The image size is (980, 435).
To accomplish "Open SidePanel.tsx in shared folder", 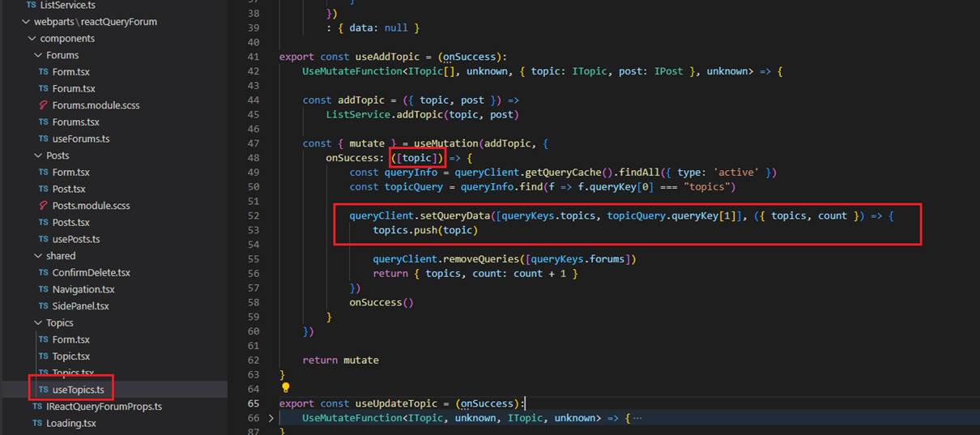I will click(80, 306).
